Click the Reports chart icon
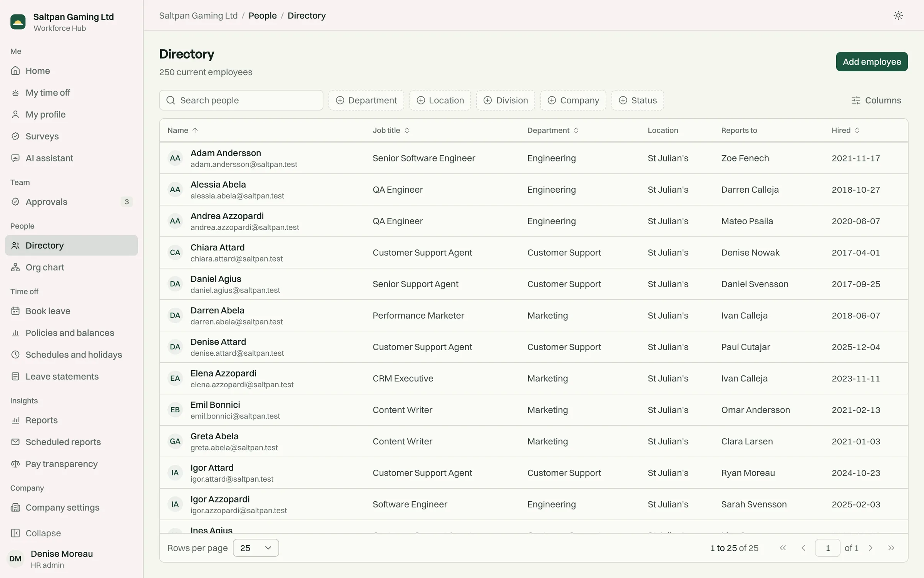 [x=15, y=420]
